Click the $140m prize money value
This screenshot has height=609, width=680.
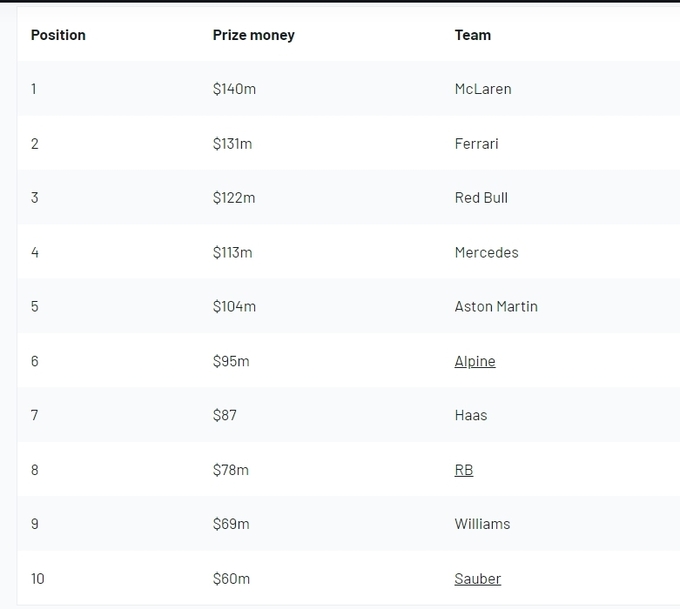pos(234,89)
